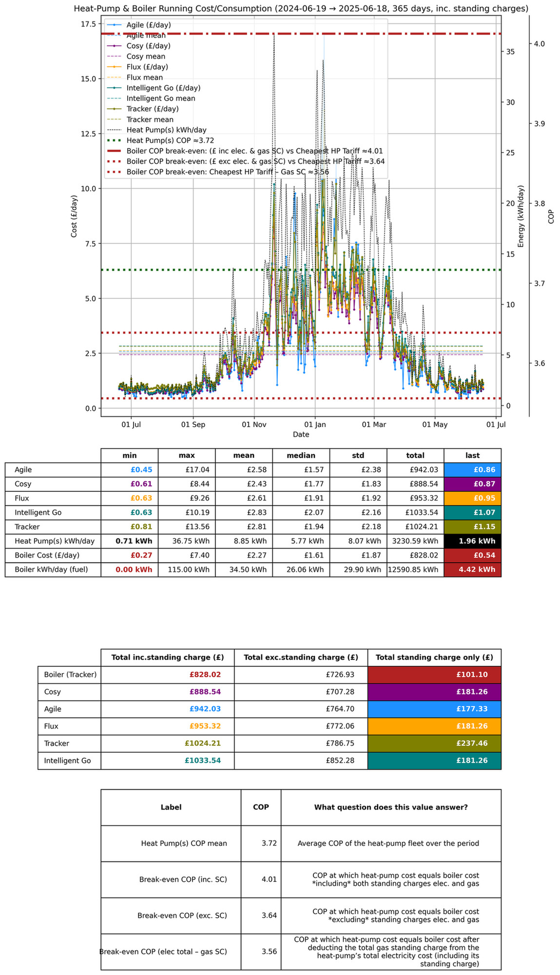Screen dimensions: 560x975
Task: Click 'Total exc.standing charge (£)' header
Action: pyautogui.click(x=301, y=657)
